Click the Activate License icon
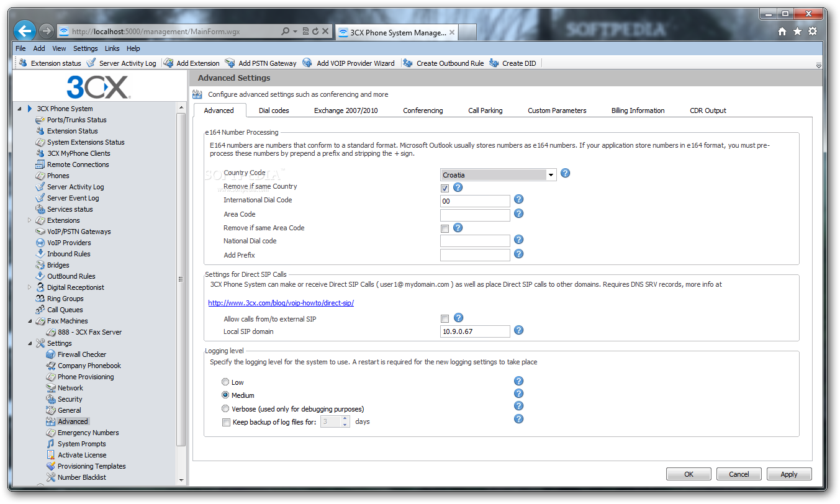The height and width of the screenshot is (504, 840). pyautogui.click(x=52, y=455)
